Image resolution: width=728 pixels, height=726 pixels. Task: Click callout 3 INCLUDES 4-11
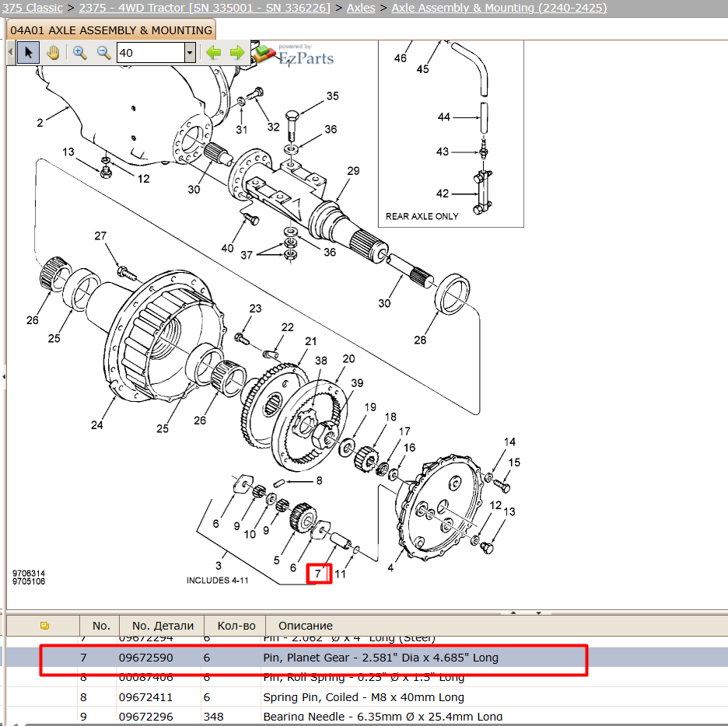[x=219, y=566]
